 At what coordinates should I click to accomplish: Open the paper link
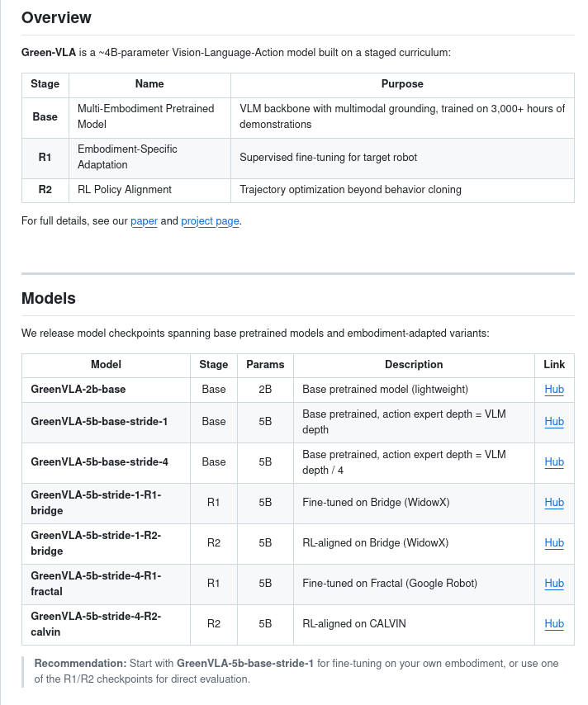click(x=144, y=221)
